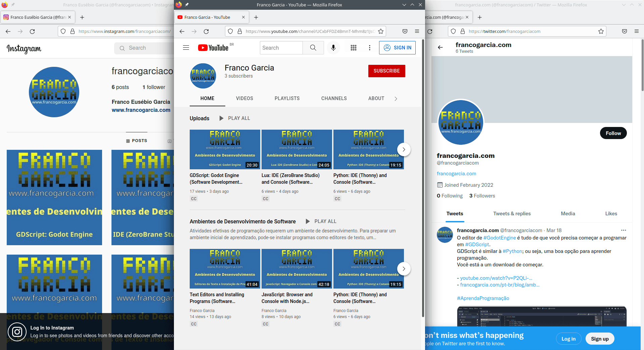
Task: Save YouTube page to Pocket
Action: (405, 31)
